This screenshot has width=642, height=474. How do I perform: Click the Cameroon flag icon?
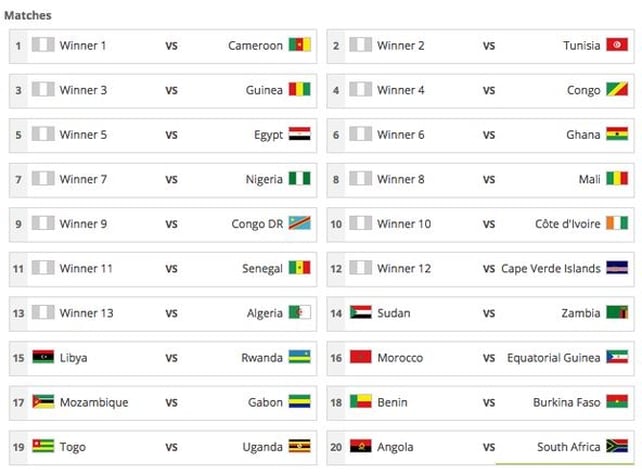[300, 45]
